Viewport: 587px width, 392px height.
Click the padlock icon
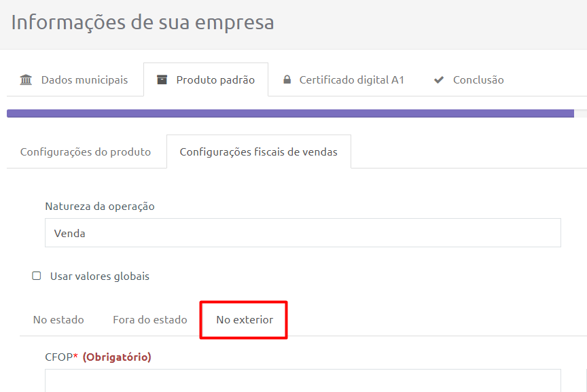pyautogui.click(x=287, y=79)
